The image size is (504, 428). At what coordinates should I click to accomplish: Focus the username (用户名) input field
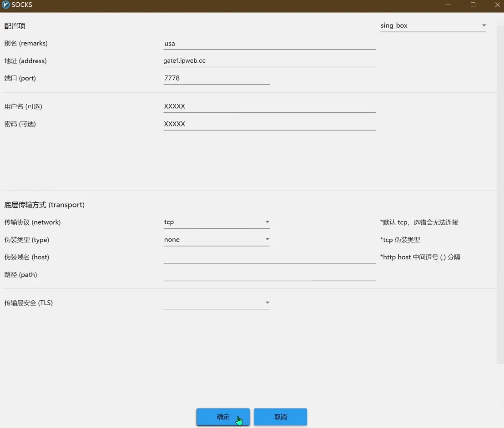(269, 106)
